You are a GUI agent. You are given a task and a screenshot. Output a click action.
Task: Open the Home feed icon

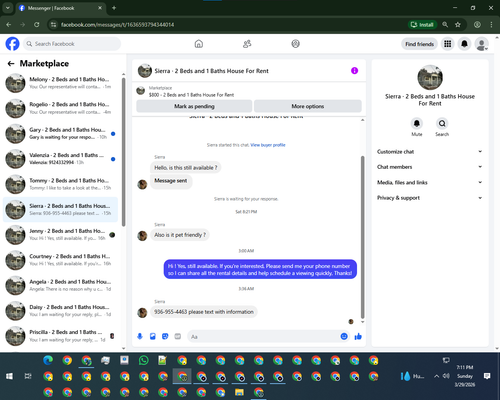(199, 44)
